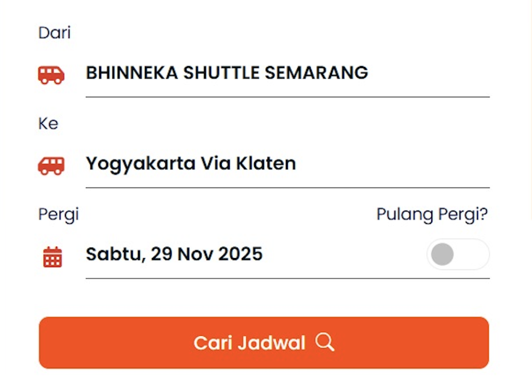532x392 pixels.
Task: Click the magnifier icon in Cari Jadwal
Action: click(325, 343)
